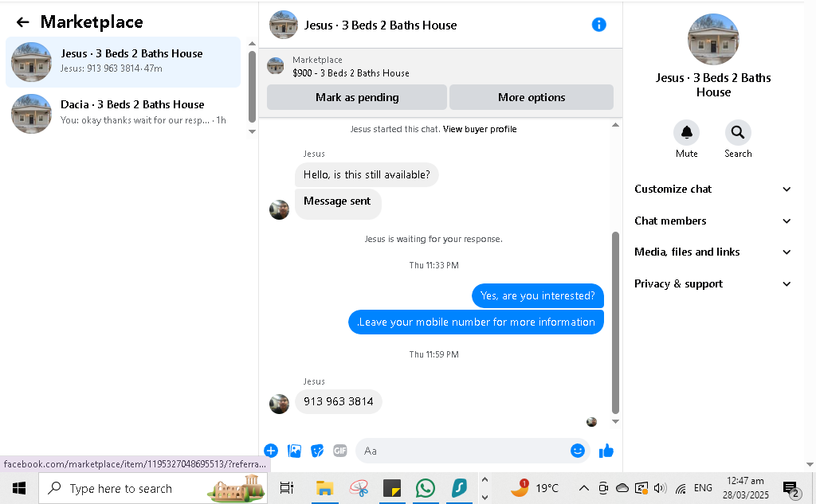This screenshot has height=504, width=816.
Task: Choose a sticker icon
Action: click(x=317, y=451)
